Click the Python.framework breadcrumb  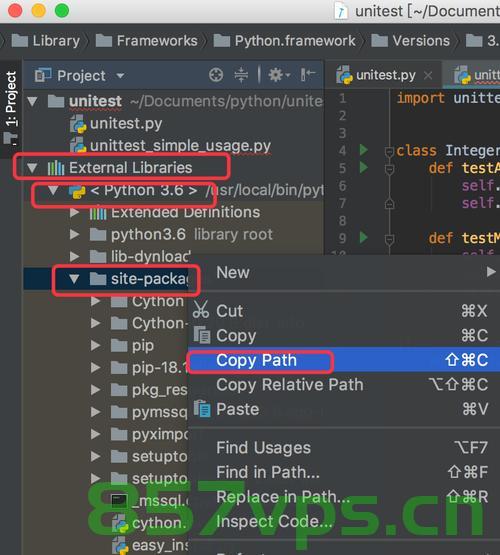285,41
